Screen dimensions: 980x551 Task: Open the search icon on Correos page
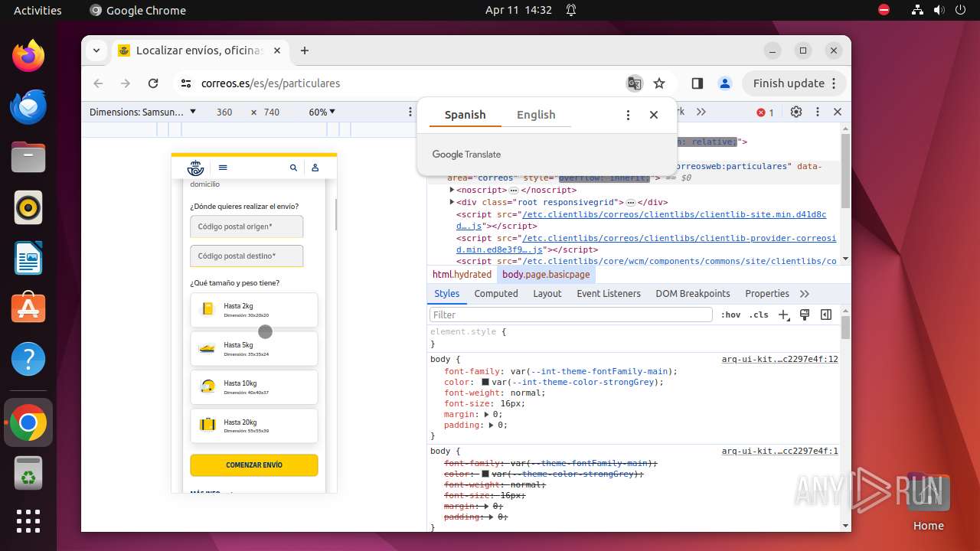(293, 168)
